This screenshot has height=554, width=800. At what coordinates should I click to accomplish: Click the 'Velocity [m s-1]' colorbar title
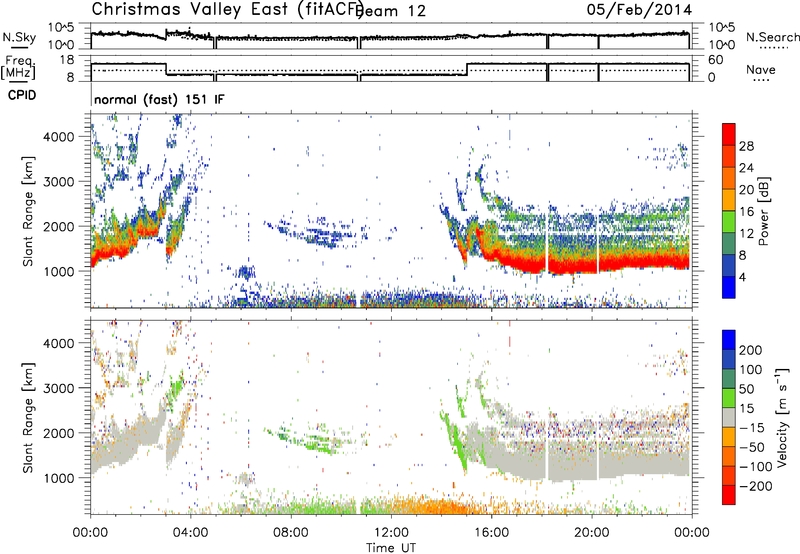coord(781,417)
